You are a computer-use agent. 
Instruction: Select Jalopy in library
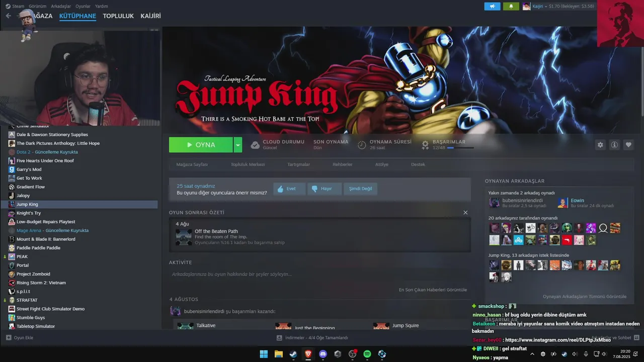click(x=23, y=196)
